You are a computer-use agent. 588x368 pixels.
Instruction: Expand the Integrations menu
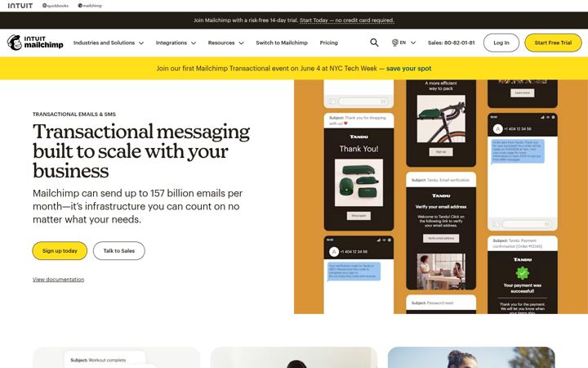click(x=176, y=43)
